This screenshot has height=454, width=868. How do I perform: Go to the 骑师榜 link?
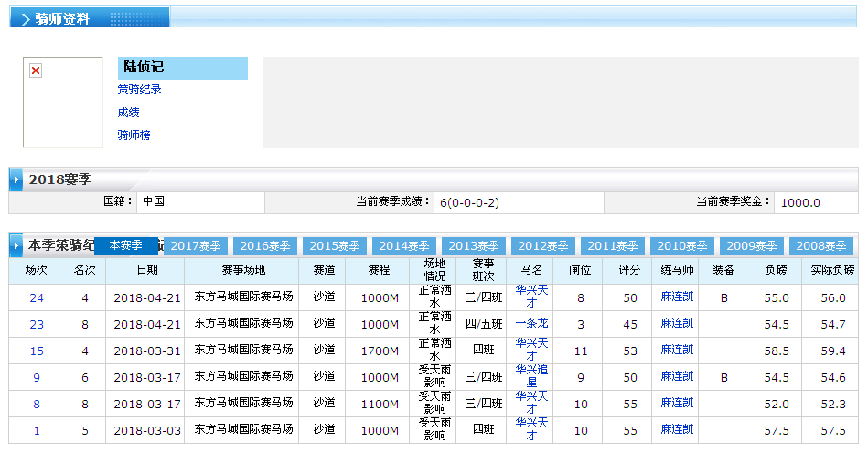(x=134, y=135)
